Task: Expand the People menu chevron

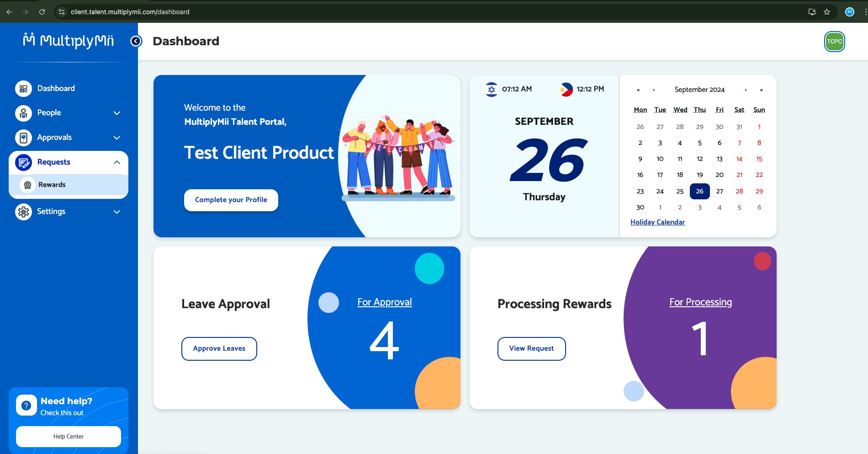Action: pyautogui.click(x=117, y=113)
